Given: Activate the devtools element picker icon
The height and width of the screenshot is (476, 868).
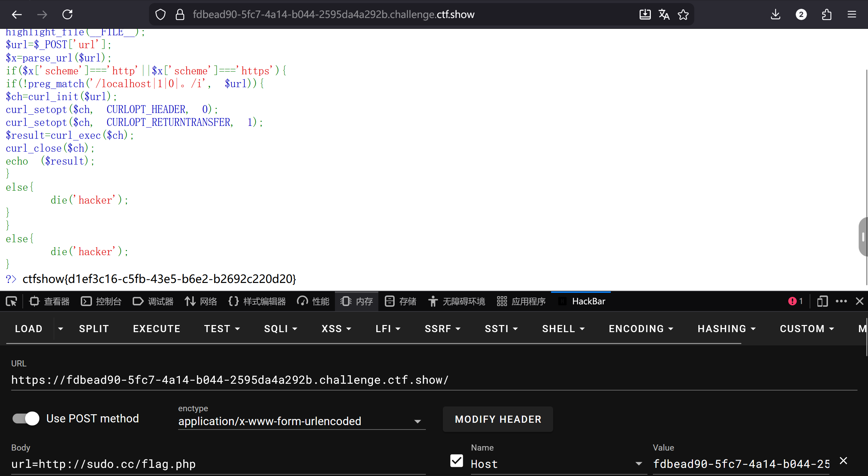Looking at the screenshot, I should (11, 301).
